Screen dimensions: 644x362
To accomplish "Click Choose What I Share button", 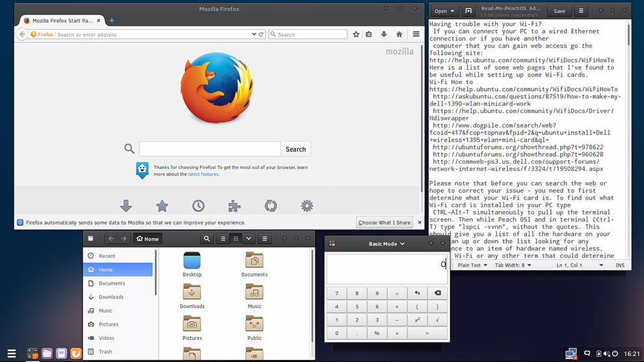I will click(384, 222).
